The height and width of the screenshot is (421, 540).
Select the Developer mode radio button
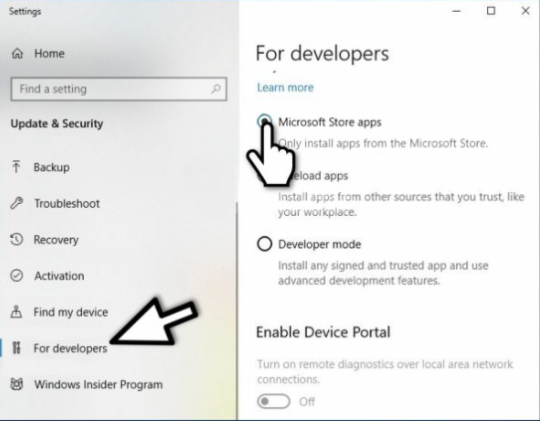click(264, 244)
